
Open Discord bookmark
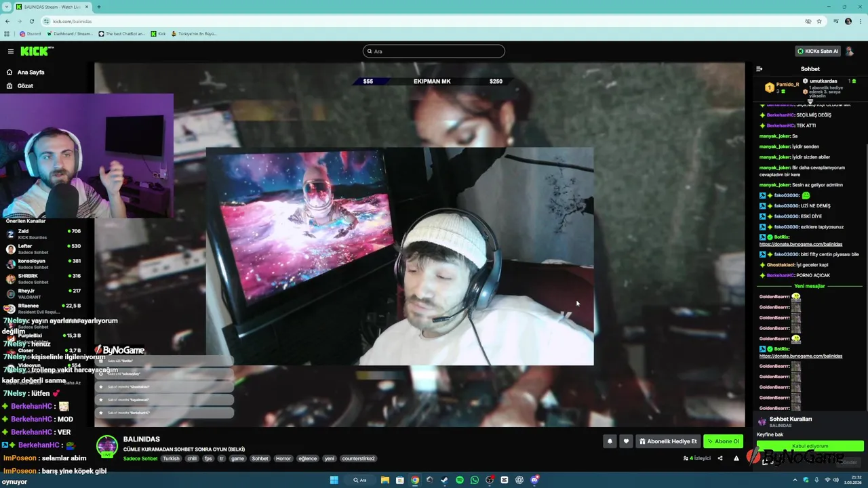coord(31,33)
